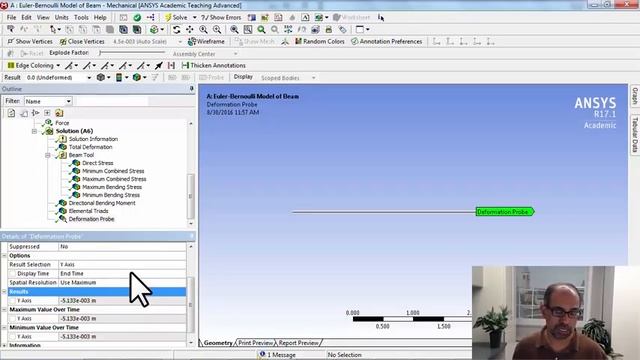Image resolution: width=640 pixels, height=360 pixels.
Task: Open the File menu
Action: click(x=11, y=18)
